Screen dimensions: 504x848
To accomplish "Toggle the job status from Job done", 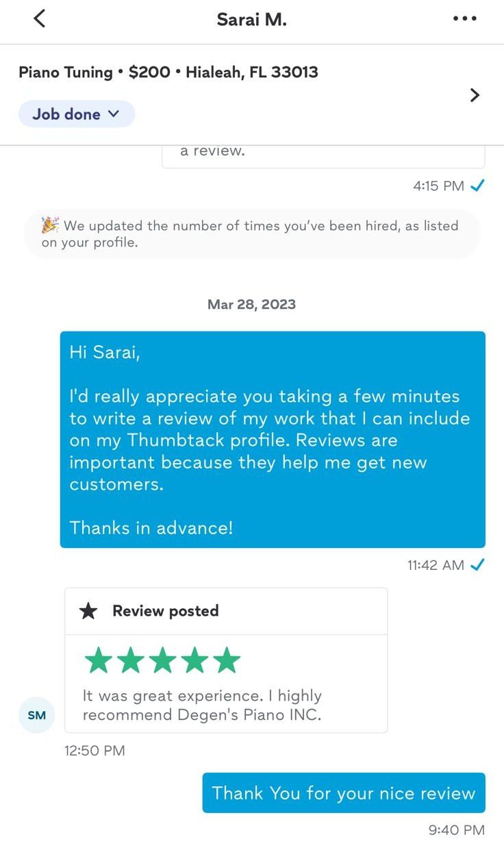I will [x=76, y=114].
